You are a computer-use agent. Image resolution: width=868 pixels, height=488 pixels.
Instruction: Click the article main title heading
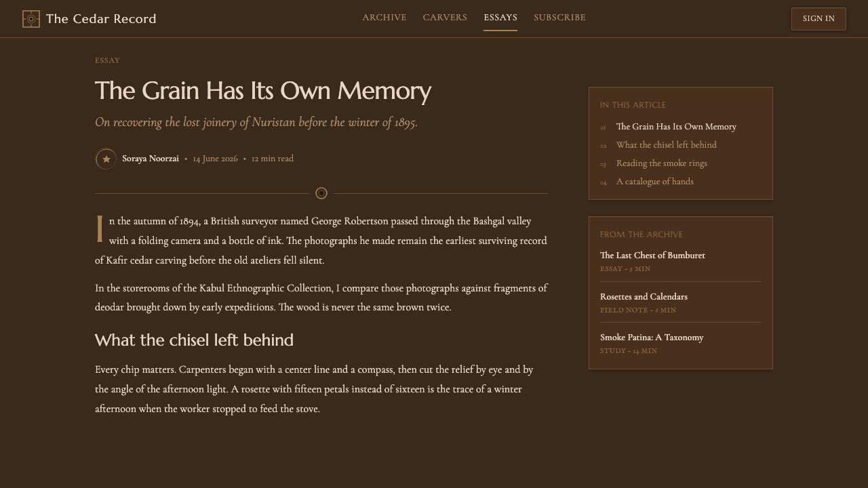[263, 91]
